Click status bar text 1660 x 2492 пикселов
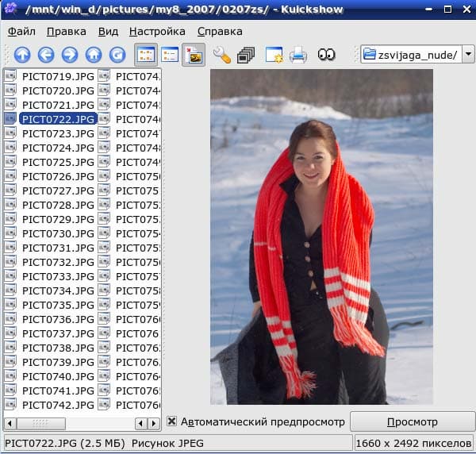 pos(413,443)
